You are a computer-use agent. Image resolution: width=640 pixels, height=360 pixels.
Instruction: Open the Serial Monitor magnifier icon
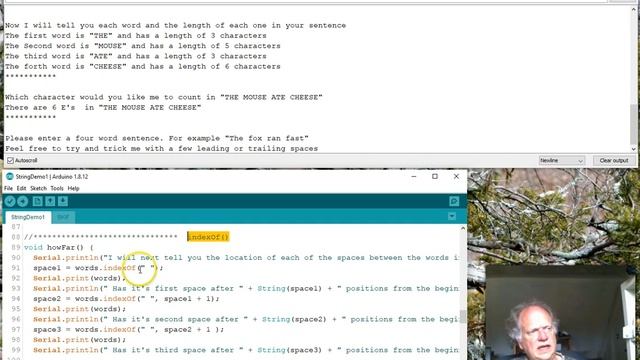click(x=454, y=201)
